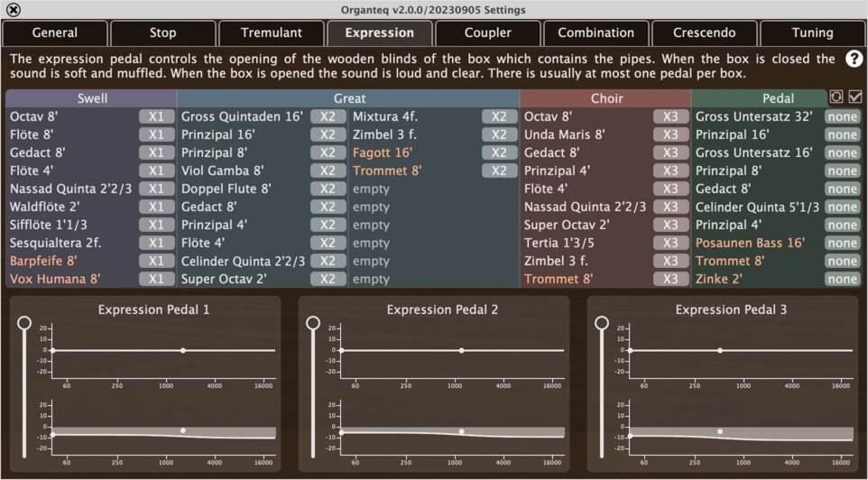868x480 pixels.
Task: Change assignment for Viol Gamba 8'
Action: (328, 171)
